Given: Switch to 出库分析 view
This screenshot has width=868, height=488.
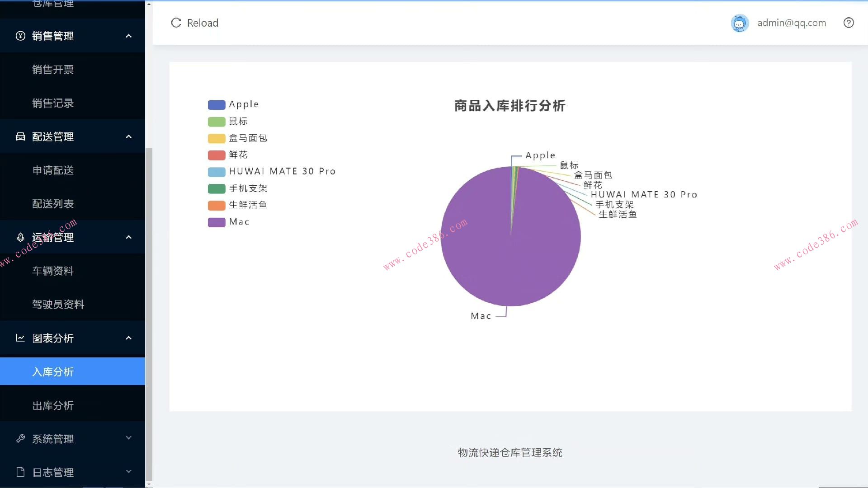Looking at the screenshot, I should [x=53, y=406].
